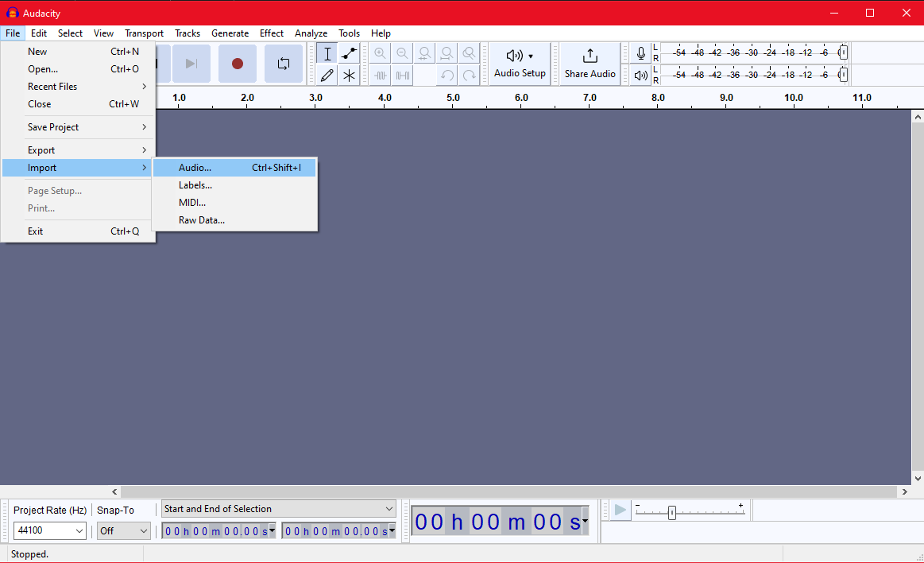The width and height of the screenshot is (924, 563).
Task: Click the Record button
Action: click(x=238, y=64)
